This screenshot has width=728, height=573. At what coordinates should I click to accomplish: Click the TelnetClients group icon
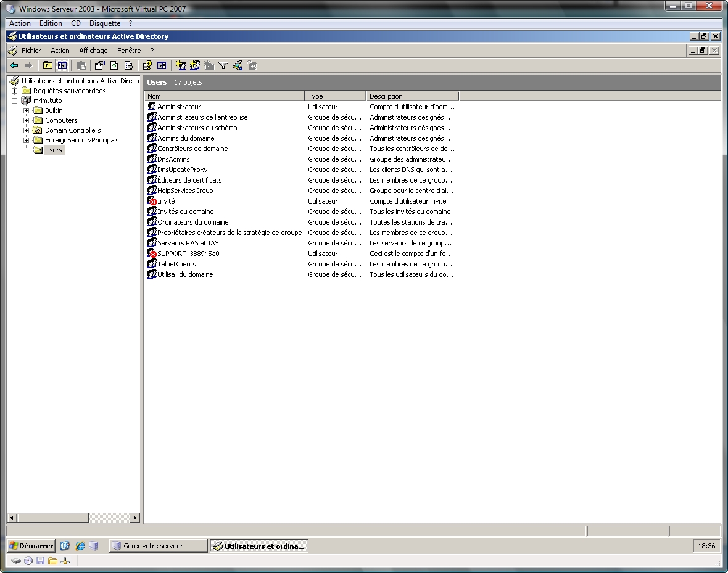[151, 264]
